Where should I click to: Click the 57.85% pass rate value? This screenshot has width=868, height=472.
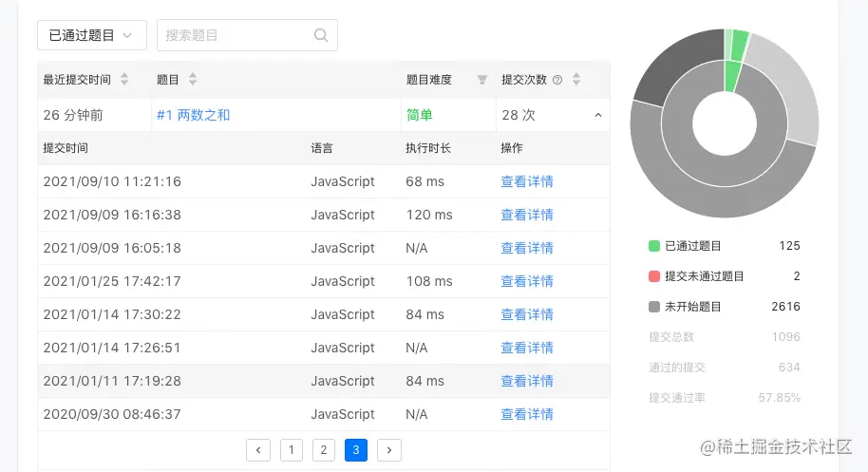(780, 397)
